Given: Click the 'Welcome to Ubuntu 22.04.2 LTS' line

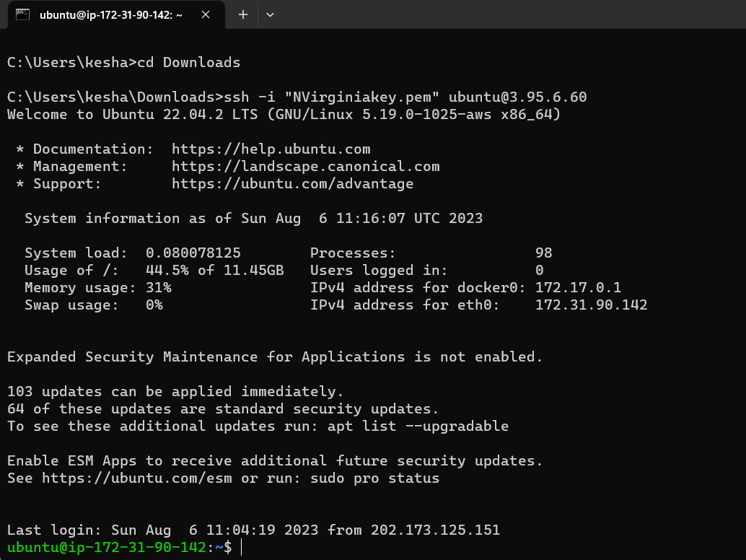Looking at the screenshot, I should pos(284,115).
